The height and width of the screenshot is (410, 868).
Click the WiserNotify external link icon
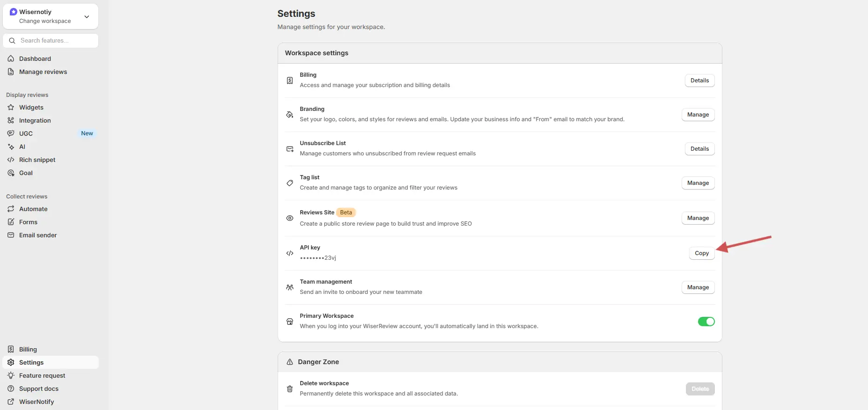11,402
